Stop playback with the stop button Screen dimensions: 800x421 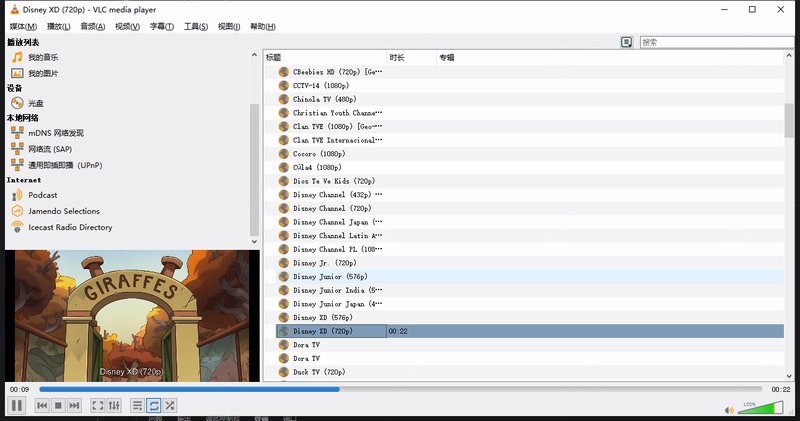58,405
